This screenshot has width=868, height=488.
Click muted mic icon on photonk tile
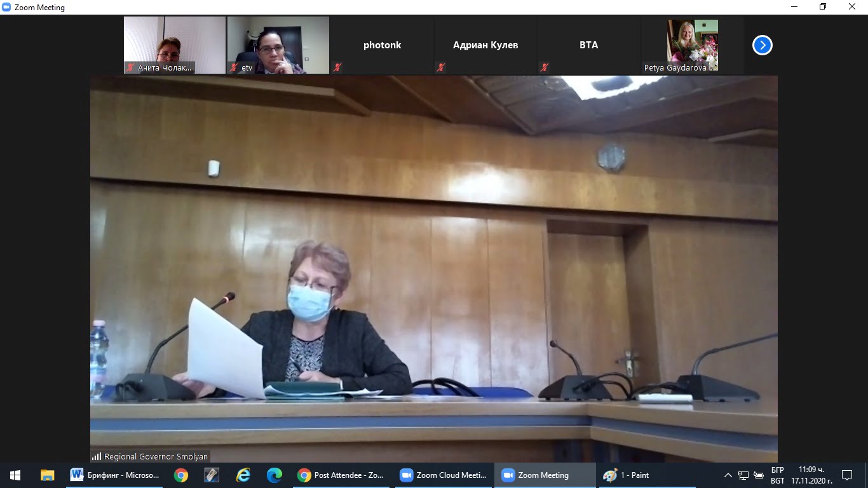pos(337,67)
